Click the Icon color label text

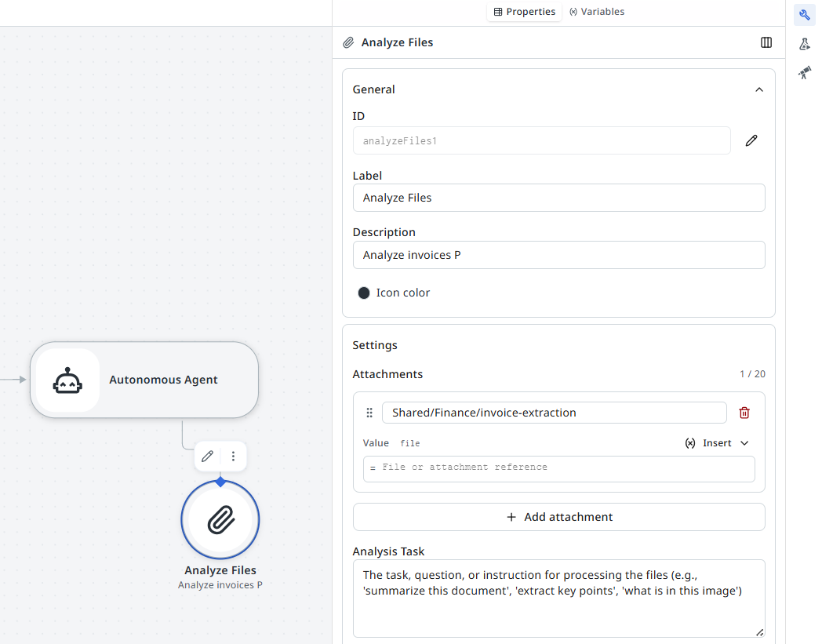(x=402, y=293)
